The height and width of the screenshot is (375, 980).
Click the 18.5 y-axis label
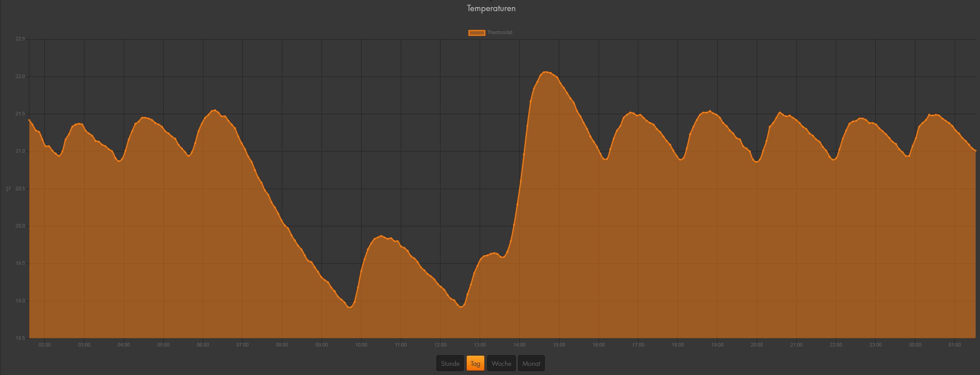click(20, 338)
